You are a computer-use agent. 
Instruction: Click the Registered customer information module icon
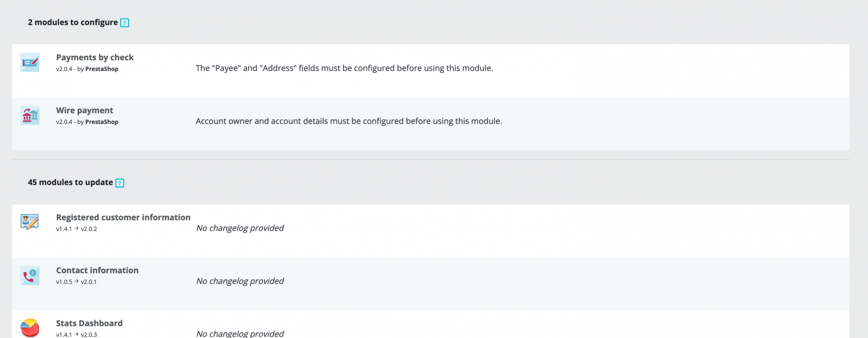tap(30, 222)
